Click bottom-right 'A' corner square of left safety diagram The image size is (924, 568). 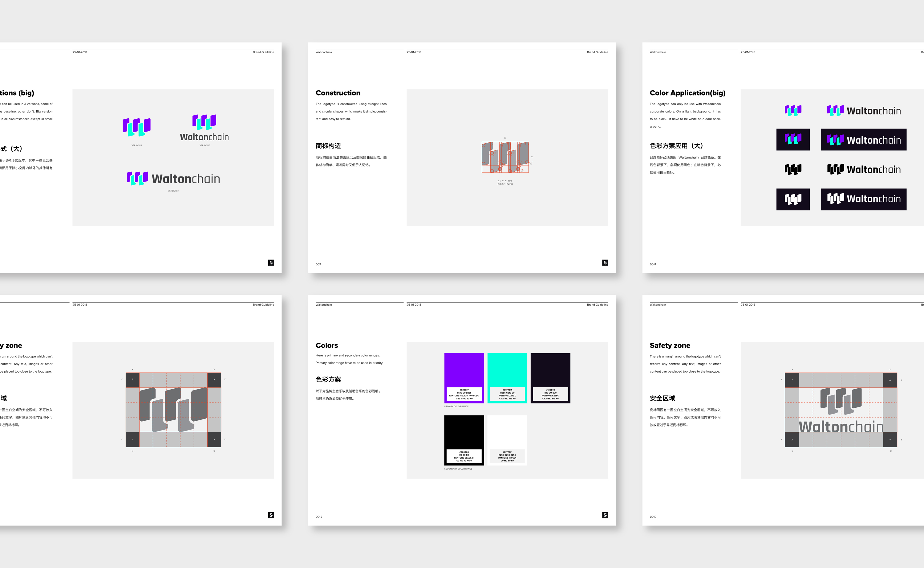(214, 439)
